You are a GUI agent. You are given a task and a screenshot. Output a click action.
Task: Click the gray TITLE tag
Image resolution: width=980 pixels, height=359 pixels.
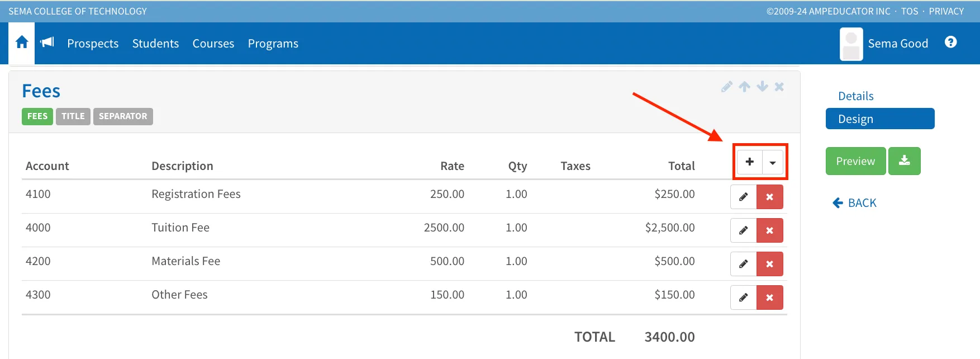[73, 116]
